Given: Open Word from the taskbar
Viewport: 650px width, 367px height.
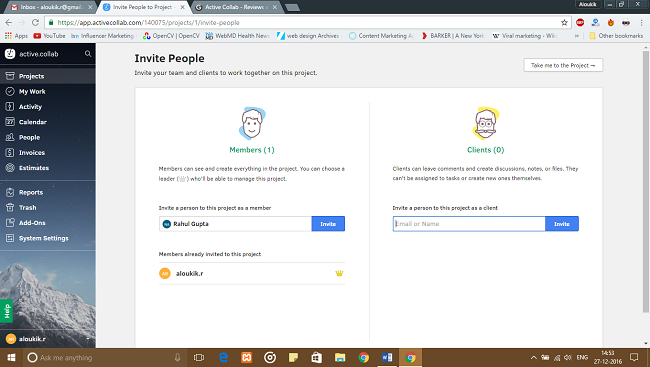Looking at the screenshot, I should 387,357.
